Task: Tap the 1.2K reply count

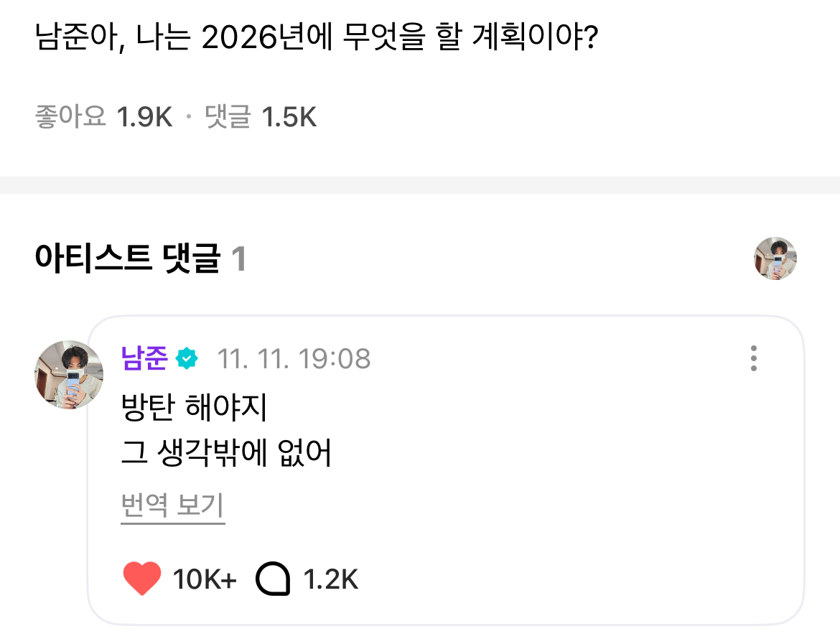Action: point(331,579)
